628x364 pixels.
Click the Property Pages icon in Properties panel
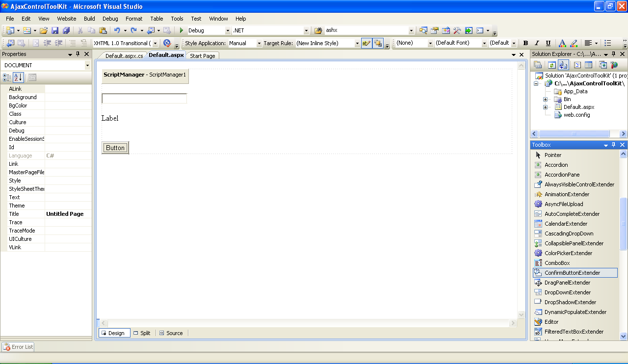(32, 77)
